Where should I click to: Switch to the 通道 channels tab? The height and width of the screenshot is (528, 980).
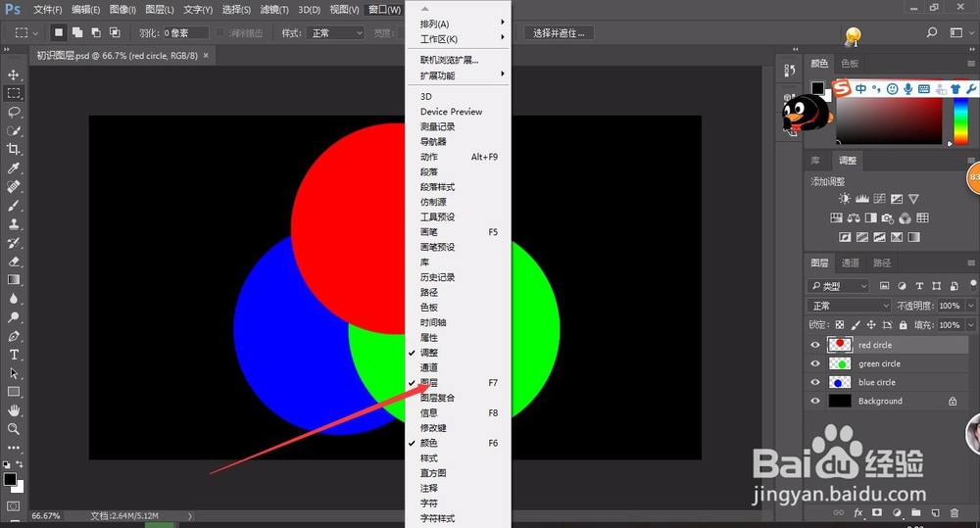click(850, 264)
